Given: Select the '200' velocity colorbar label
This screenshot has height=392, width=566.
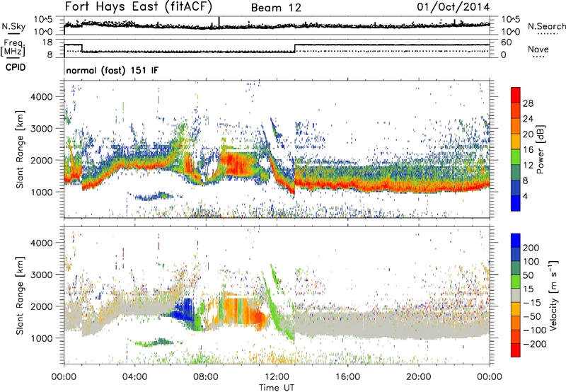Looking at the screenshot, I should (x=531, y=248).
